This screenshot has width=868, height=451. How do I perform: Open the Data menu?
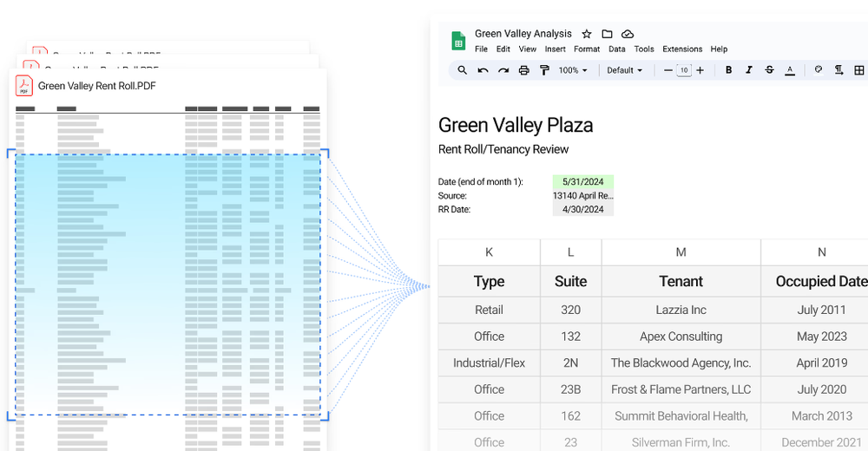616,49
